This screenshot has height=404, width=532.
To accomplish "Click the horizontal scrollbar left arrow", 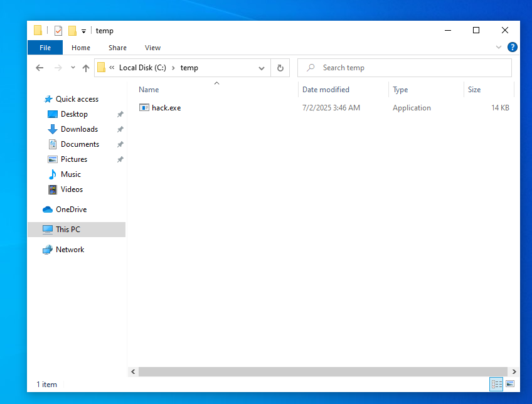I will 133,371.
